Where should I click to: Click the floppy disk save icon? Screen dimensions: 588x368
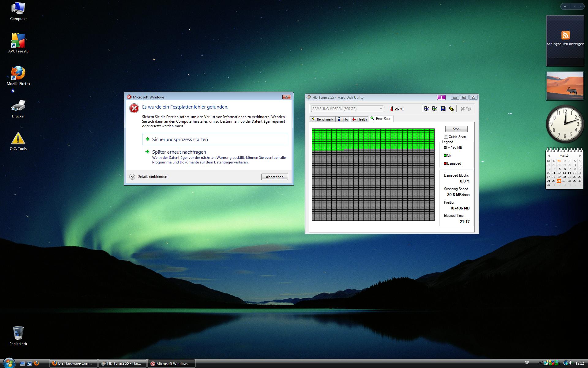[x=443, y=109]
